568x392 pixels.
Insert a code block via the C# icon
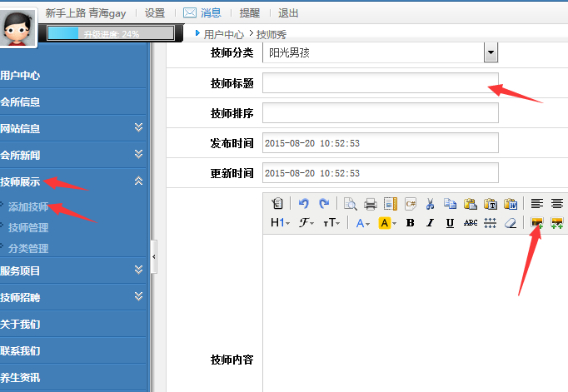[411, 204]
